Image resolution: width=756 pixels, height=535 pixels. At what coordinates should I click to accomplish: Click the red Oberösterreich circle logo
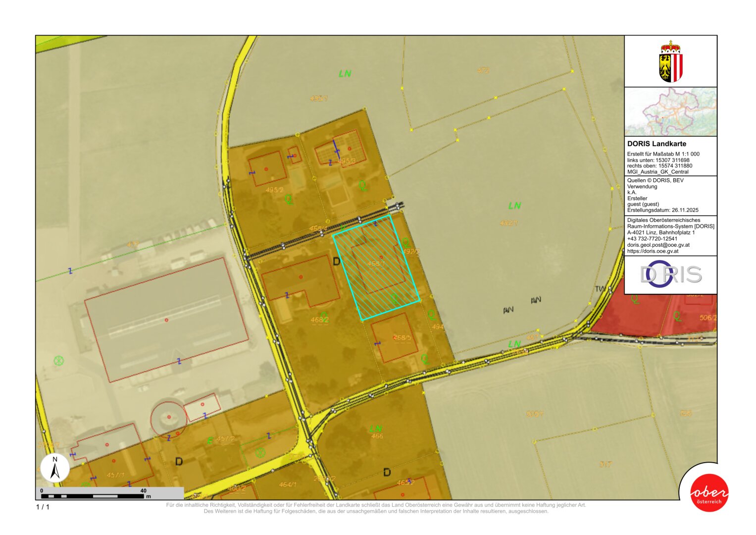click(709, 492)
